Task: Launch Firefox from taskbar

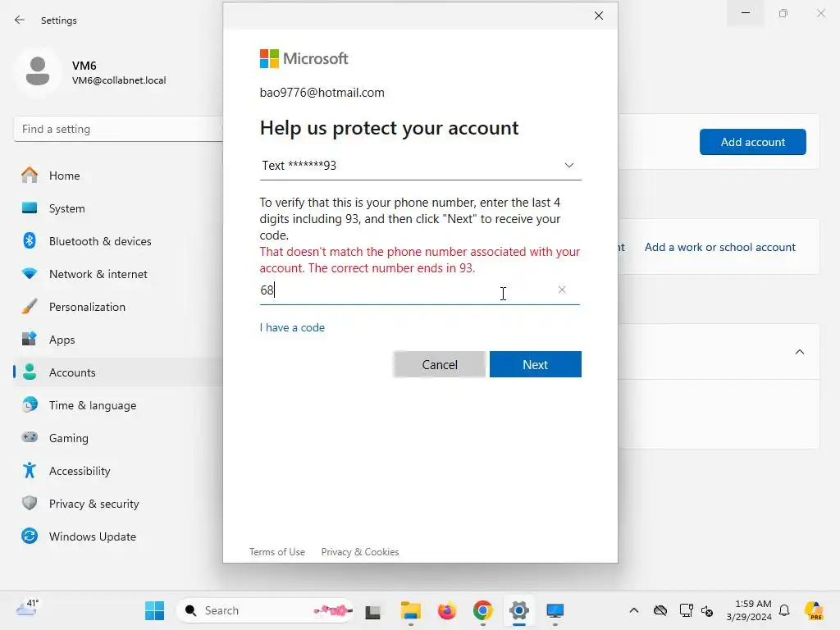Action: (447, 610)
